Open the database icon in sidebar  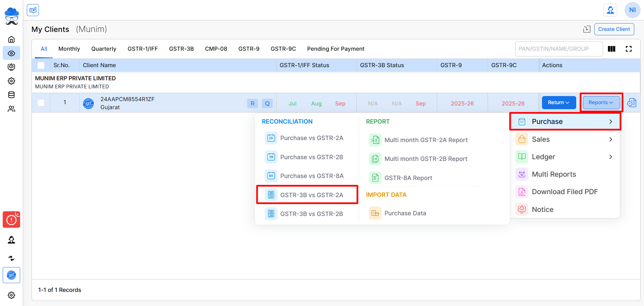(x=11, y=95)
